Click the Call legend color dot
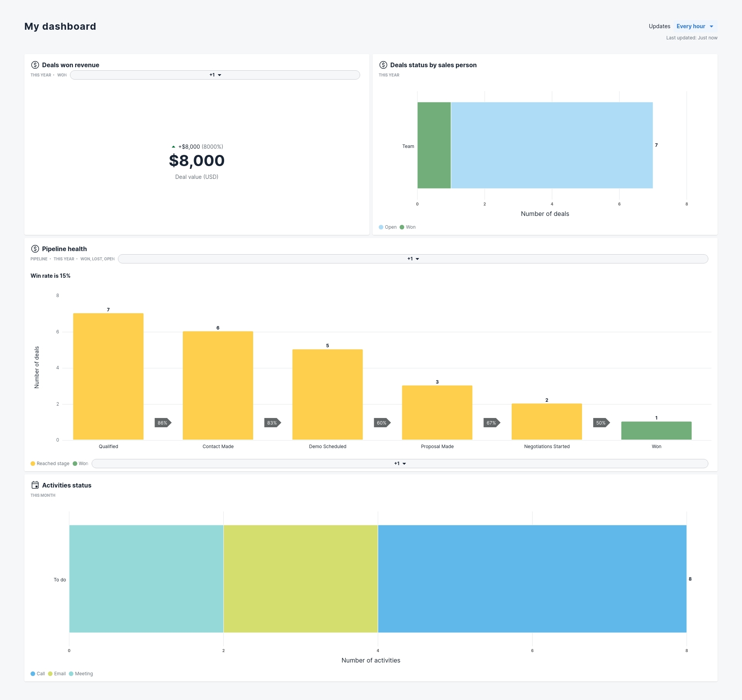The height and width of the screenshot is (700, 742). [33, 674]
